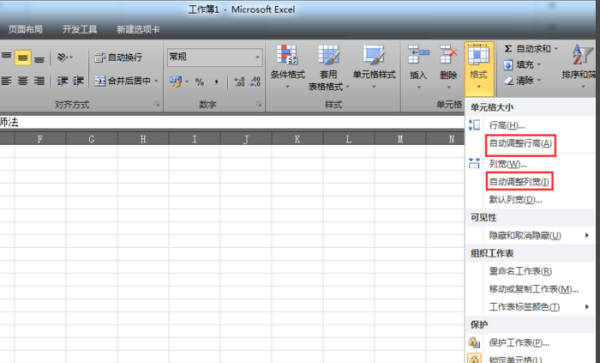Image resolution: width=600 pixels, height=363 pixels.
Task: Choose 行高(H) menu item
Action: (530, 125)
